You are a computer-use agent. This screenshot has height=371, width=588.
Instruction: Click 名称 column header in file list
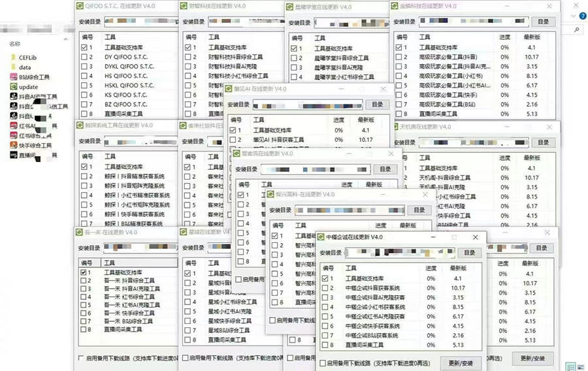pos(15,44)
